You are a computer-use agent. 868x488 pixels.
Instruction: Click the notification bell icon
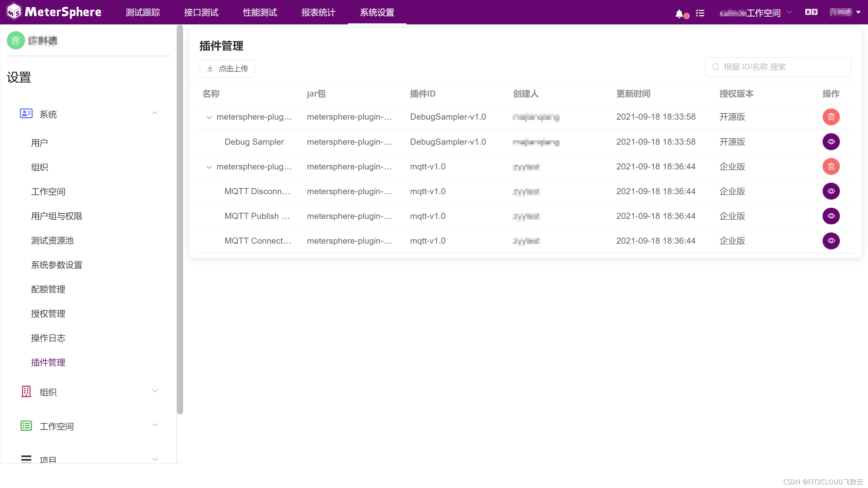pos(679,14)
